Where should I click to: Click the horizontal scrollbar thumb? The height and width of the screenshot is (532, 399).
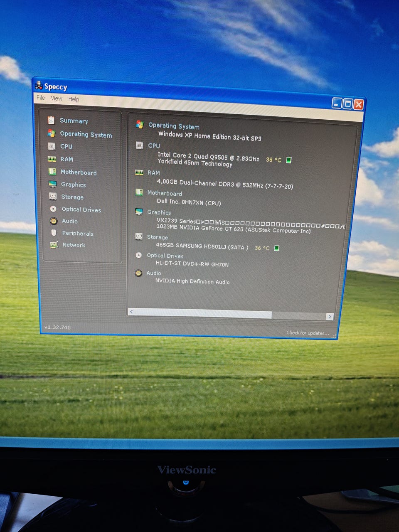click(x=204, y=313)
